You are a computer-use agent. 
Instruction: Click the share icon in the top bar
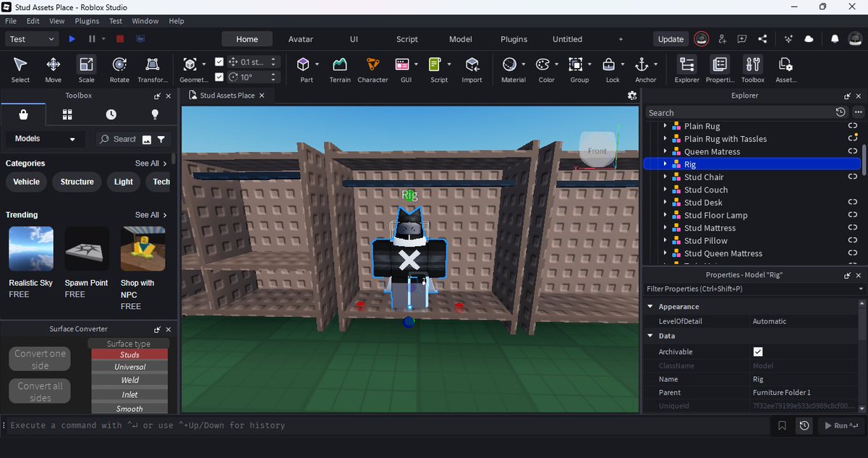(x=763, y=39)
